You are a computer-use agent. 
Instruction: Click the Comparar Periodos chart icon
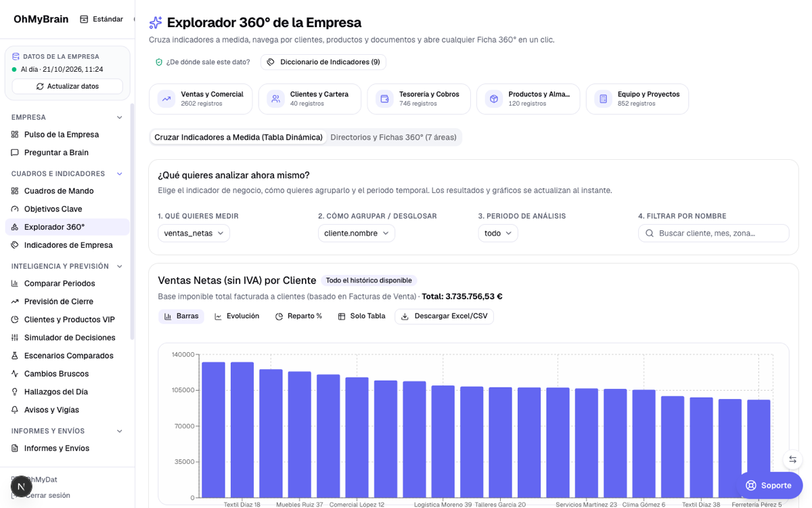pyautogui.click(x=15, y=284)
